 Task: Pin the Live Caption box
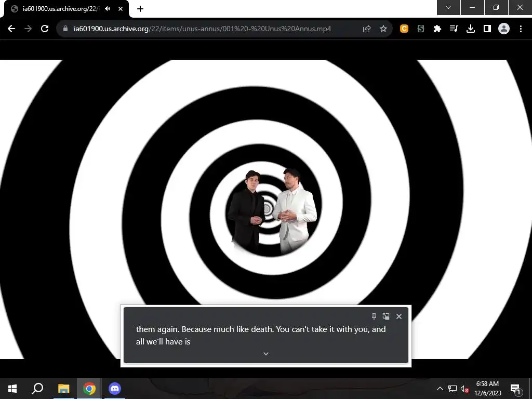(x=374, y=316)
